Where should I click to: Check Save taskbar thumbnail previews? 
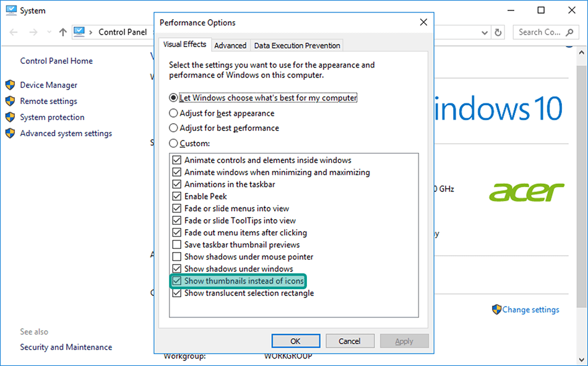point(176,245)
